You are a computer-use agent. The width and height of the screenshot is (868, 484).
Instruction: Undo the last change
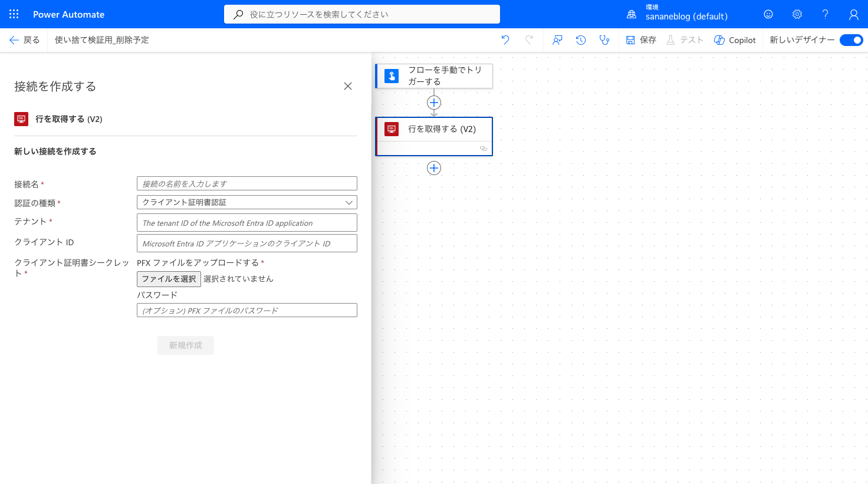pos(505,40)
